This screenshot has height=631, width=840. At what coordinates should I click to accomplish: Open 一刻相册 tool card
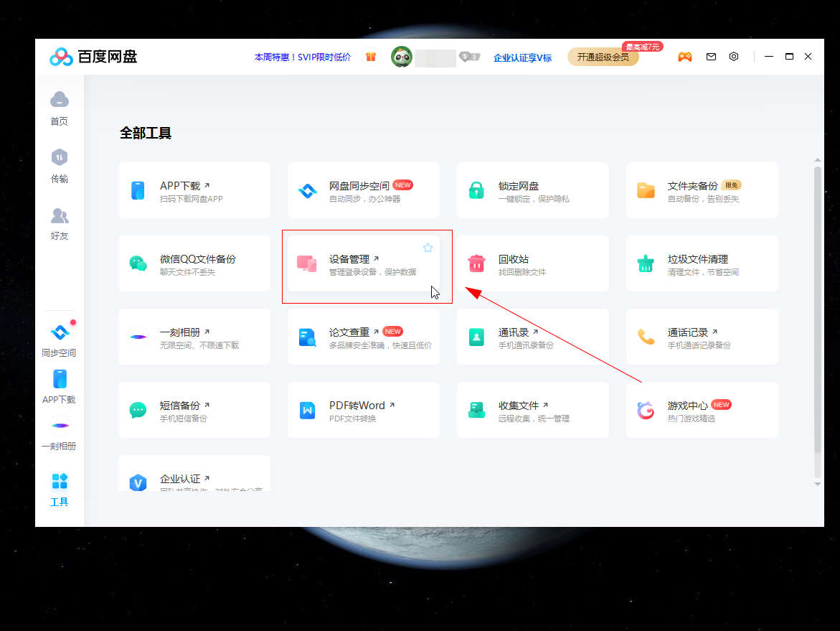[194, 337]
